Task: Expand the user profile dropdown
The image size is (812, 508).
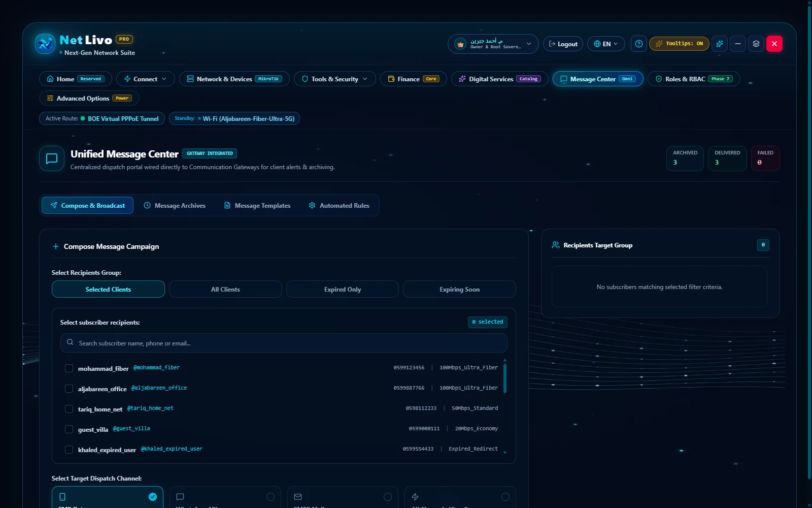Action: point(493,44)
